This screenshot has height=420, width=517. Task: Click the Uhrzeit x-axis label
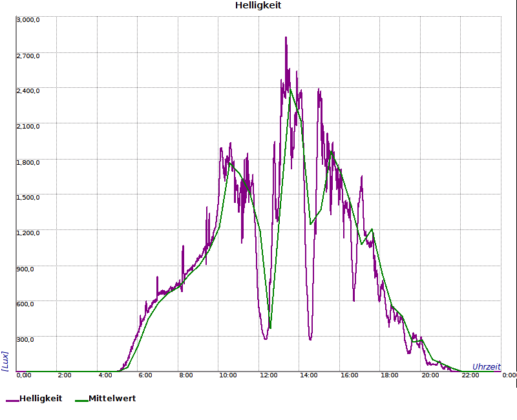point(487,367)
